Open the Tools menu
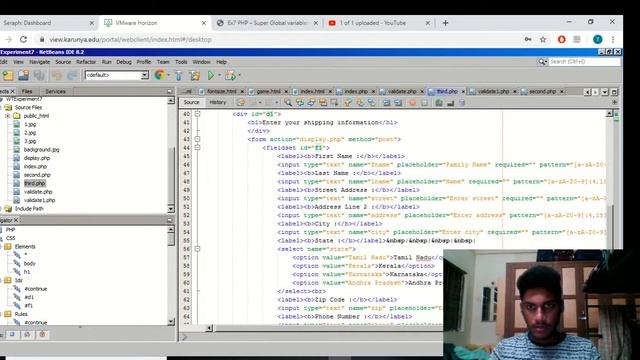 click(x=181, y=62)
